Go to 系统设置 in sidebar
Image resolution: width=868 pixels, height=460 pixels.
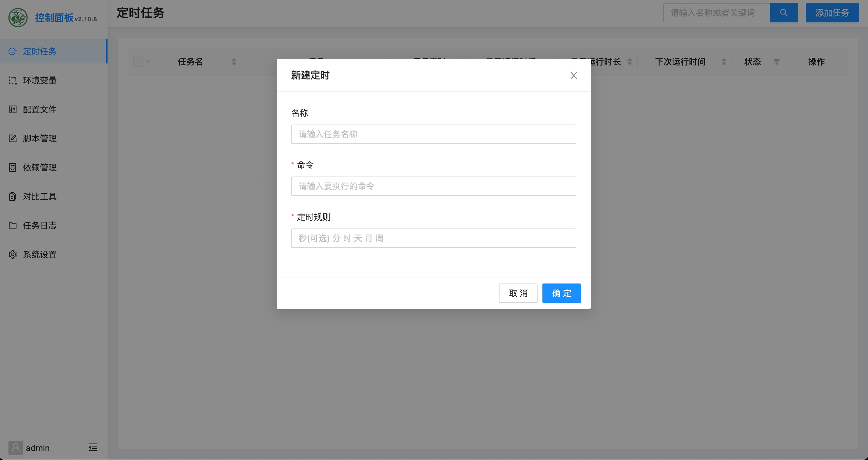40,254
